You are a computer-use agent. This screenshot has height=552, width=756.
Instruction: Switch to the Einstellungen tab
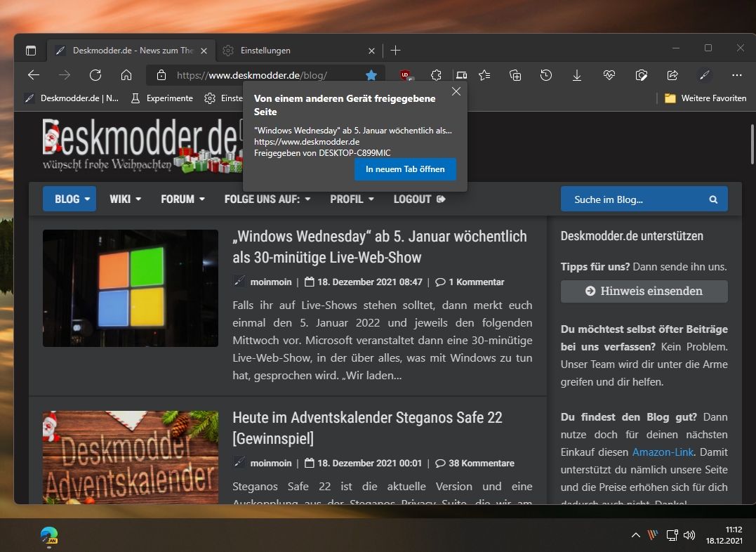[x=299, y=50]
